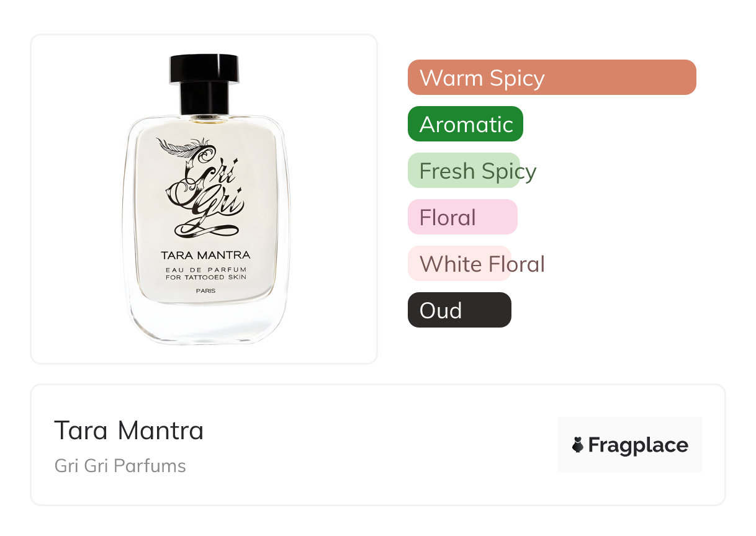
Task: Click the Fragplace brand wordmark
Action: pos(637,445)
